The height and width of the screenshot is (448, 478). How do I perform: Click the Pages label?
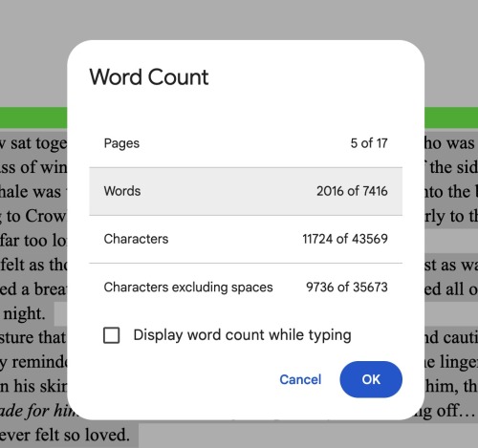point(121,143)
